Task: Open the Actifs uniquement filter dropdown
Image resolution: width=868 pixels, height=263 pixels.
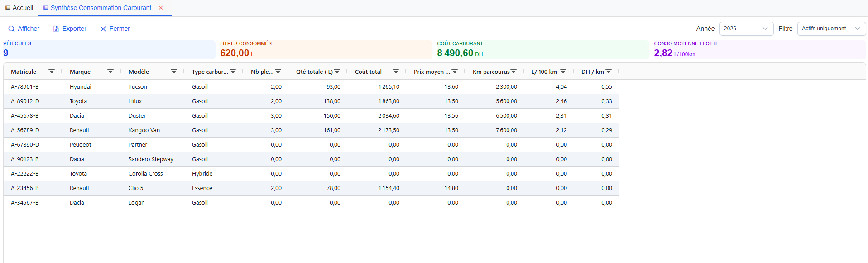Action: coord(831,29)
